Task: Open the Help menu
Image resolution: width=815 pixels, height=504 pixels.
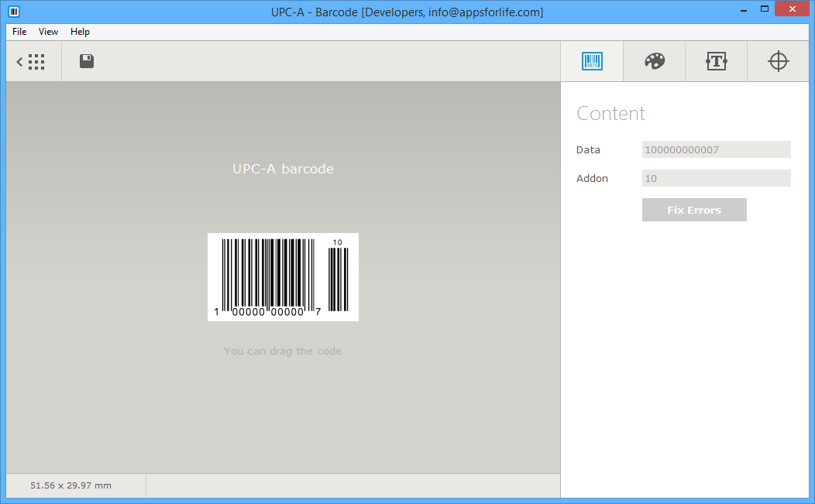Action: pos(80,32)
